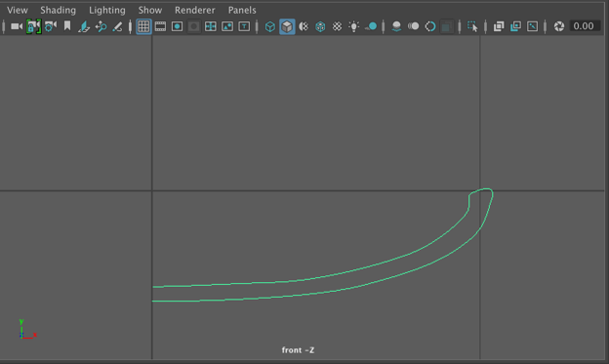Toggle X-Ray Active Components icon
Screen dimensions: 609x364
tap(515, 26)
